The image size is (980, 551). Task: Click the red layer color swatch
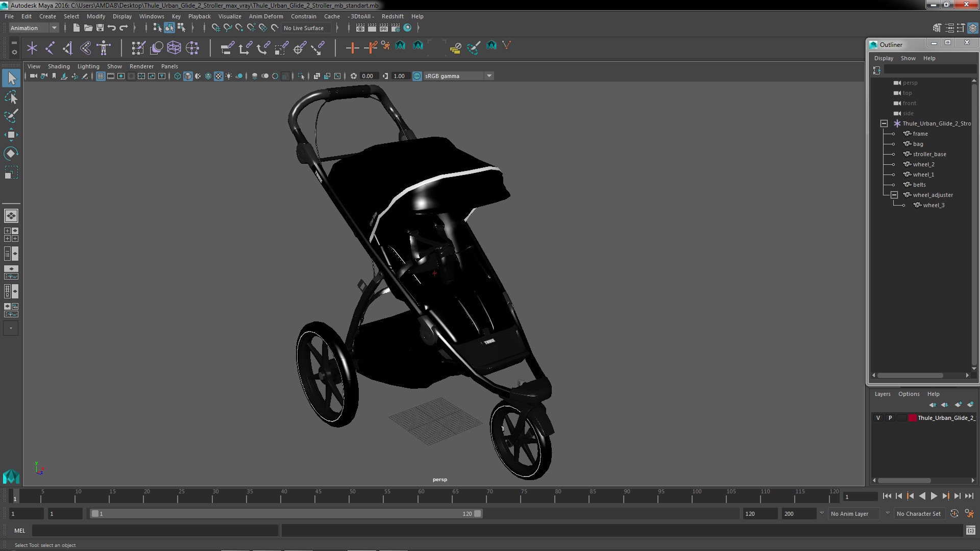(912, 418)
